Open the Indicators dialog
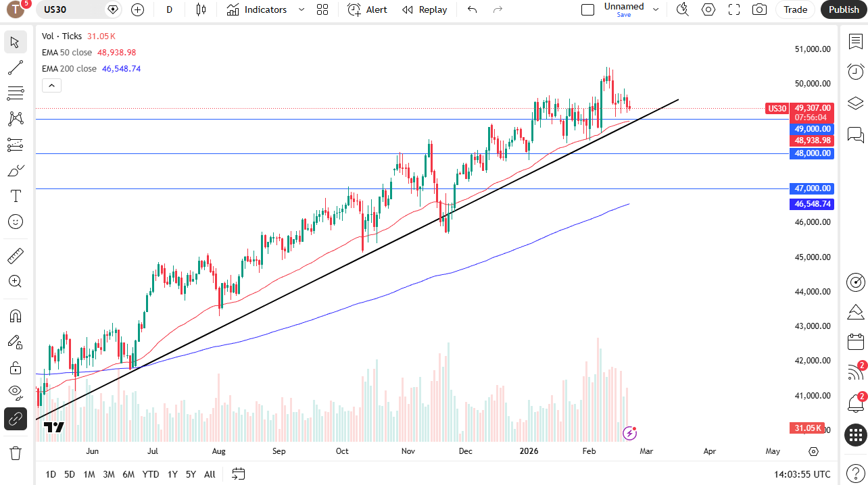Image resolution: width=868 pixels, height=485 pixels. [x=257, y=9]
